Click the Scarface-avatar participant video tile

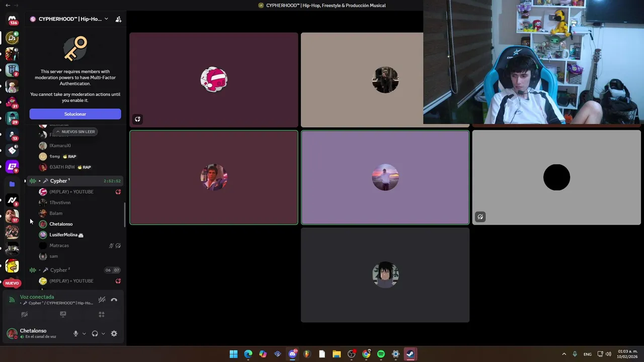click(x=214, y=177)
